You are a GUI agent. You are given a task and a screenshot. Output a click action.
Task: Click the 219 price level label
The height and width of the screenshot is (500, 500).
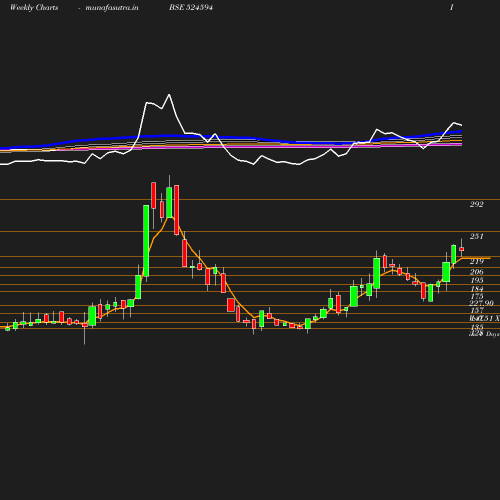(x=476, y=262)
